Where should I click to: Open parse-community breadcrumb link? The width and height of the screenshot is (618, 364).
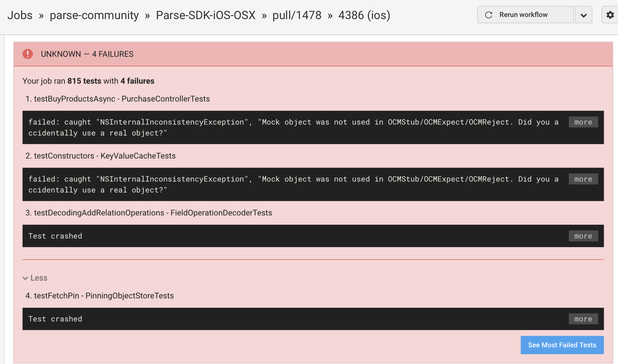click(x=94, y=15)
